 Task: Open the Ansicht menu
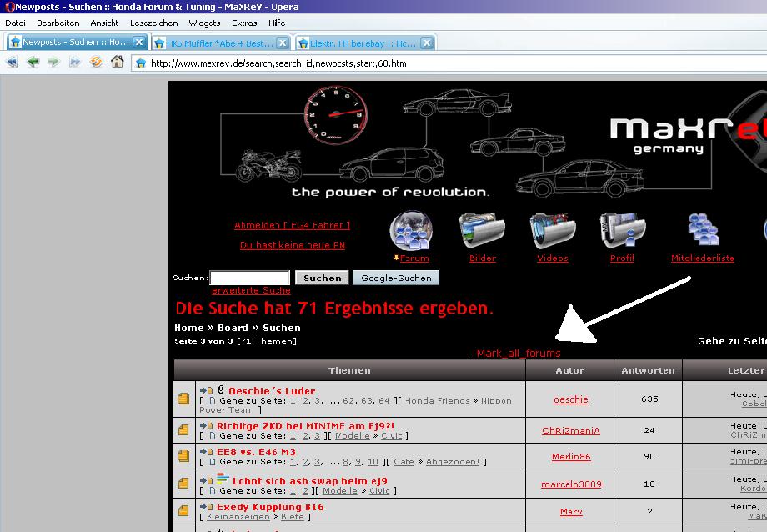(x=104, y=23)
